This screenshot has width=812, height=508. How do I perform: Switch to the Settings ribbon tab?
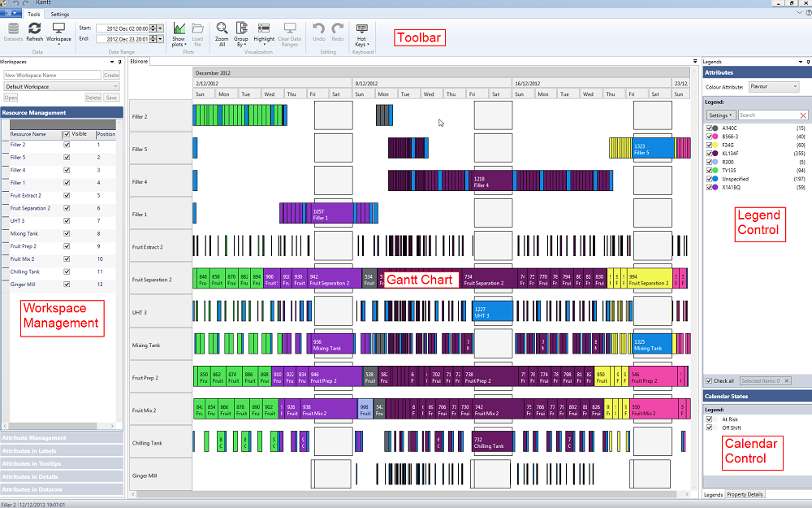tap(59, 15)
